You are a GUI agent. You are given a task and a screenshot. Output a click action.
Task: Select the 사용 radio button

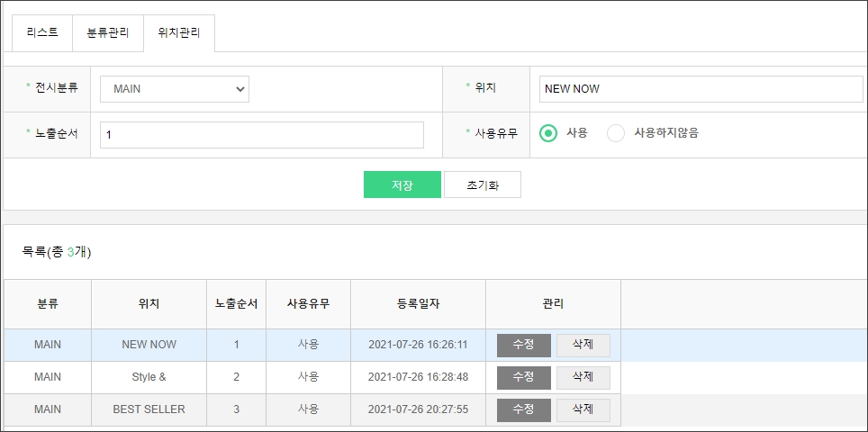click(x=547, y=133)
